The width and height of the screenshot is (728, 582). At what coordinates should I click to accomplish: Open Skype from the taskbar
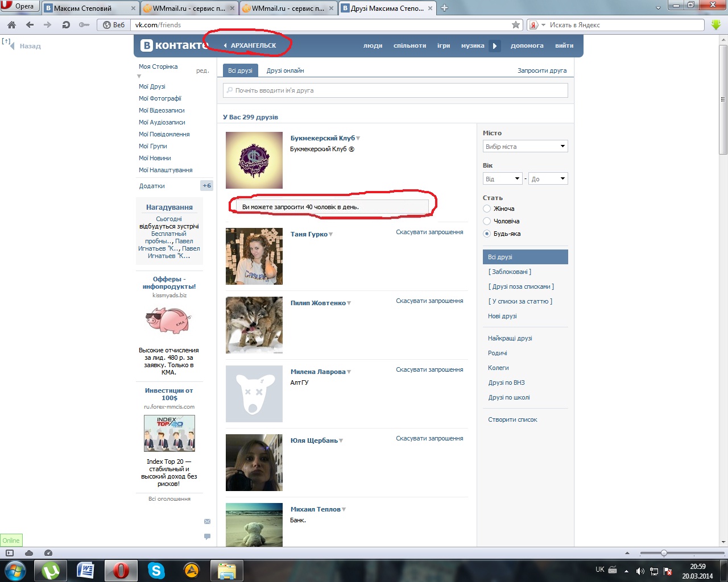point(156,571)
